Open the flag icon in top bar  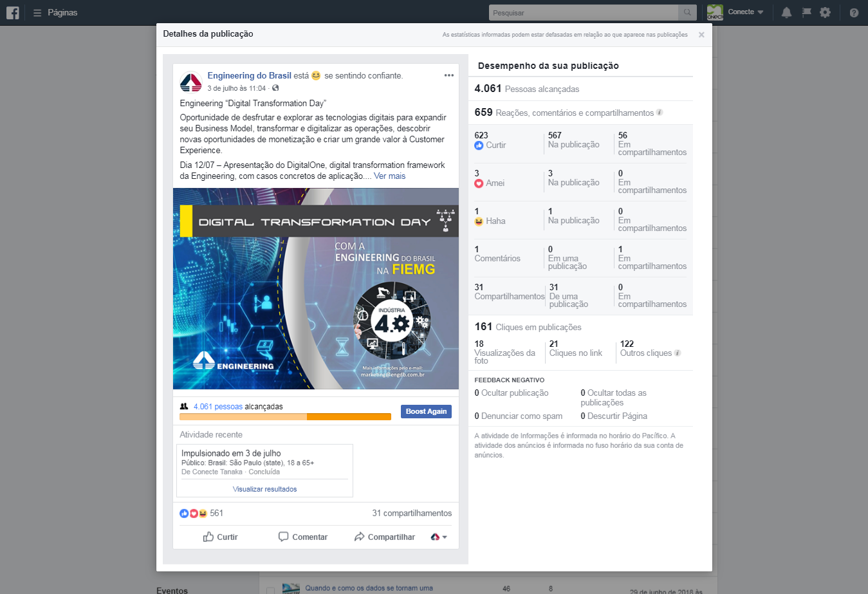pyautogui.click(x=806, y=12)
